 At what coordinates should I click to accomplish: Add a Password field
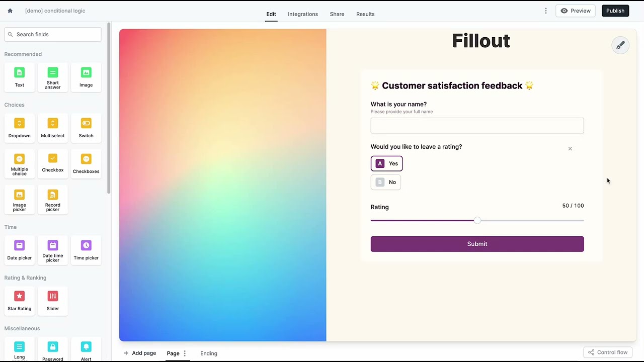coord(53,350)
